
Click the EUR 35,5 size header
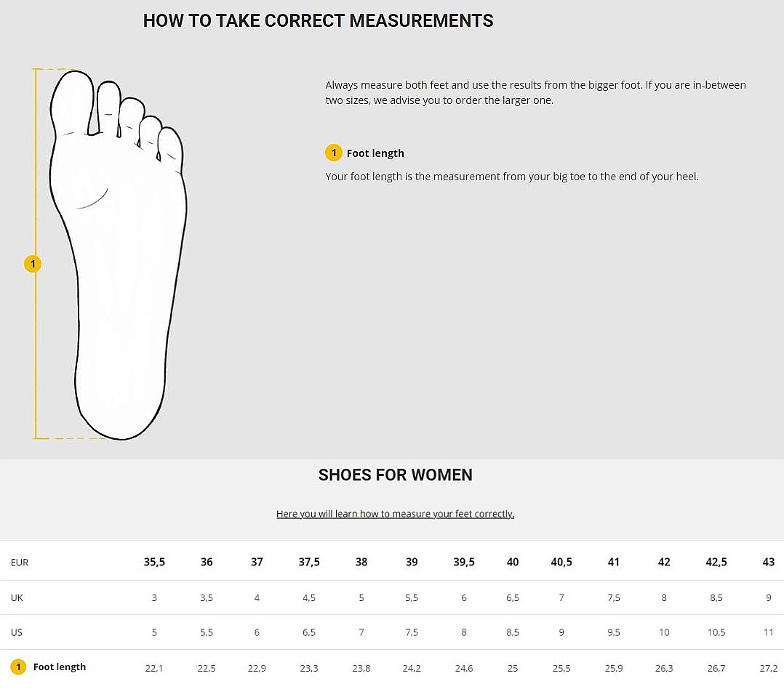(x=154, y=562)
